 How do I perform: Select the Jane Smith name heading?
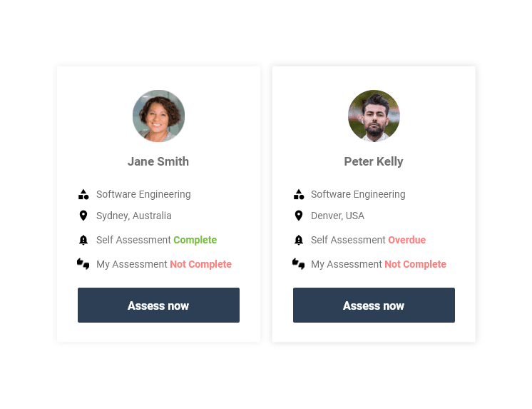pos(158,161)
